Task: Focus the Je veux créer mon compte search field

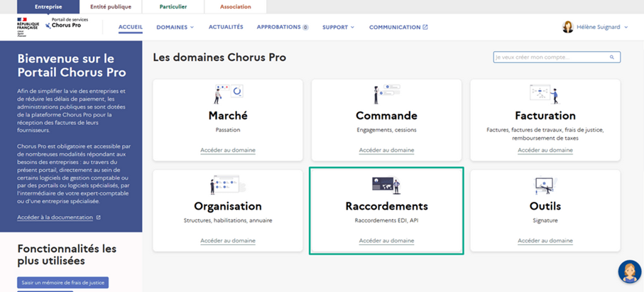Action: click(x=557, y=57)
